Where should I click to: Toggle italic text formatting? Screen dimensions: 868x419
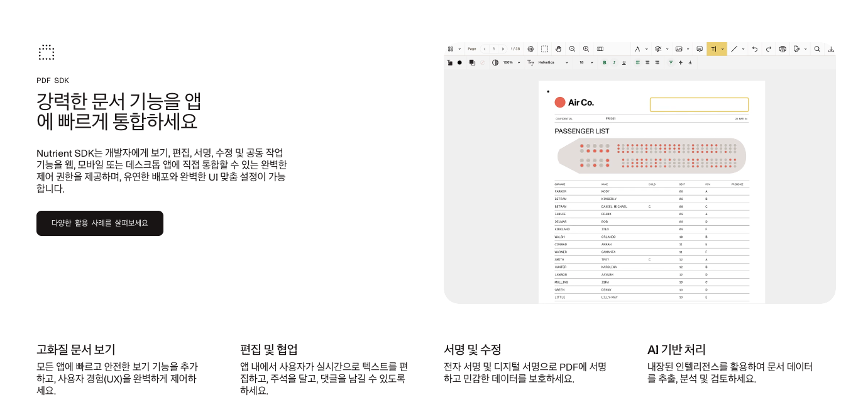(614, 63)
